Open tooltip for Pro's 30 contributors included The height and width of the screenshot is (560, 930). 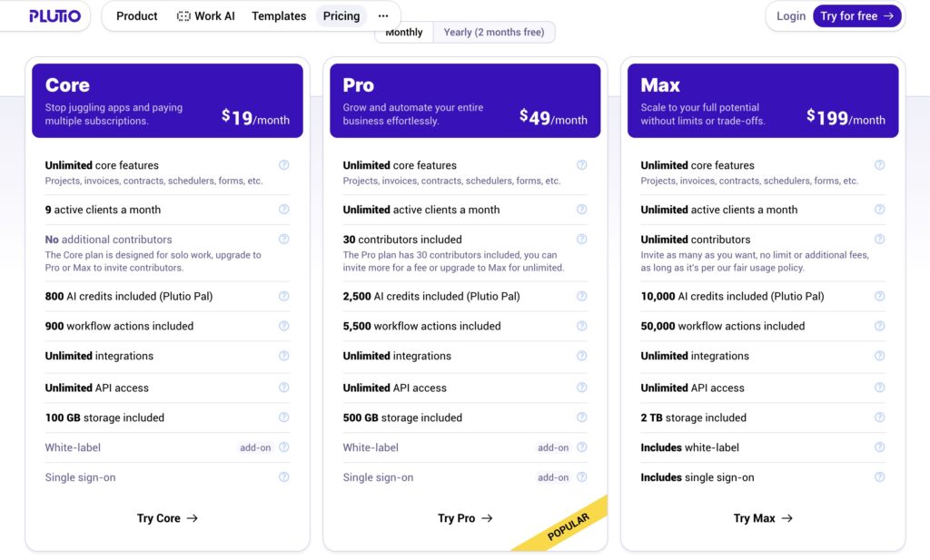(581, 239)
